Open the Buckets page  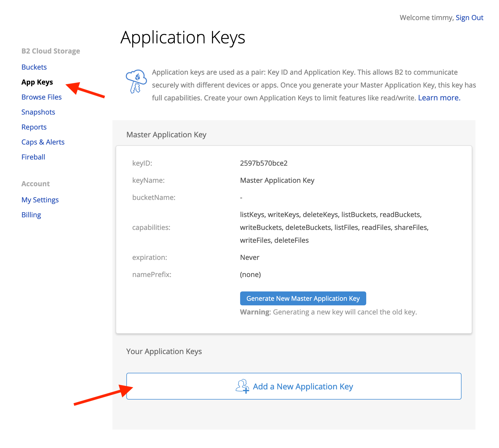tap(34, 67)
